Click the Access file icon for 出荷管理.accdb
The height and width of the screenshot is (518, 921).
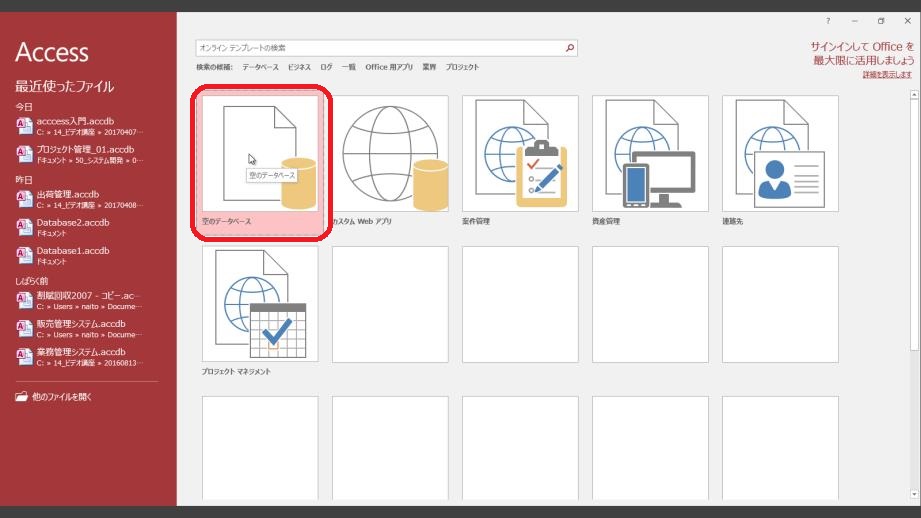24,199
